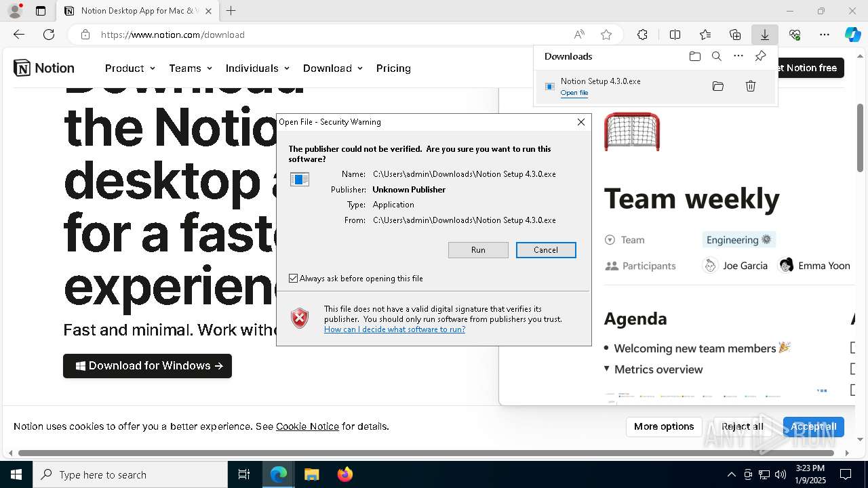
Task: Reject all cookies
Action: point(742,426)
